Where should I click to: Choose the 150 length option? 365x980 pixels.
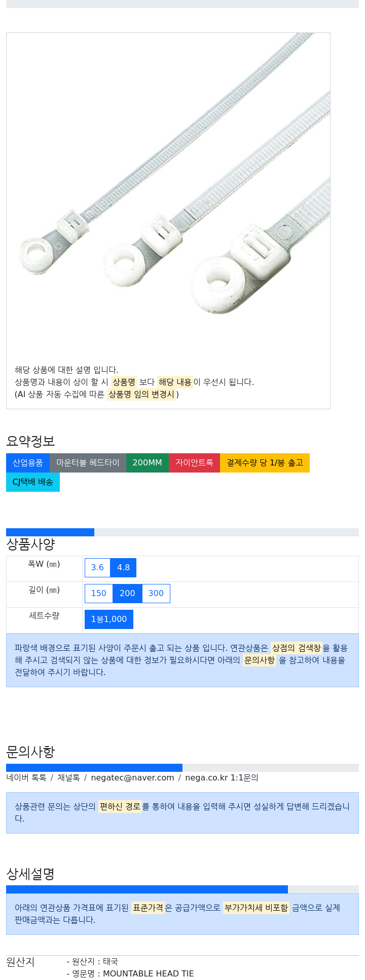[x=99, y=594]
